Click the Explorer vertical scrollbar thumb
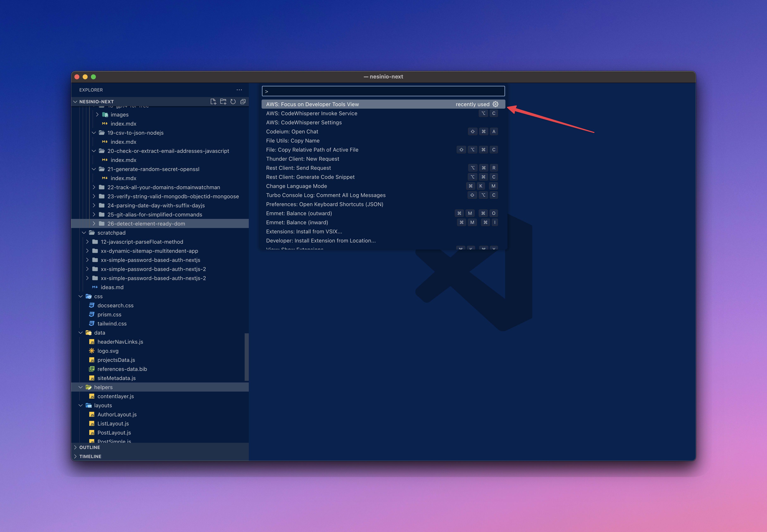 [247, 357]
